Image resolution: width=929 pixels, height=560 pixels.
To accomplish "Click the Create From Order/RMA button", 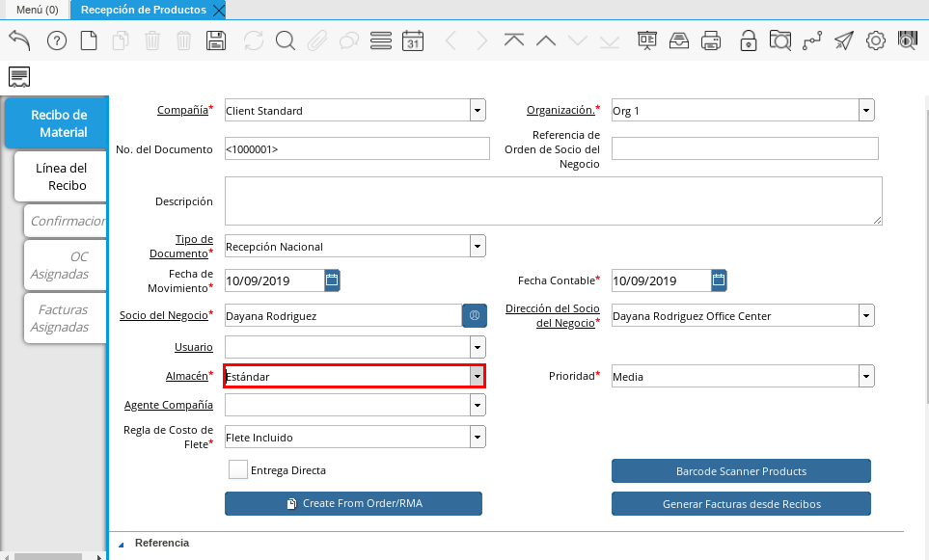I will click(x=353, y=503).
